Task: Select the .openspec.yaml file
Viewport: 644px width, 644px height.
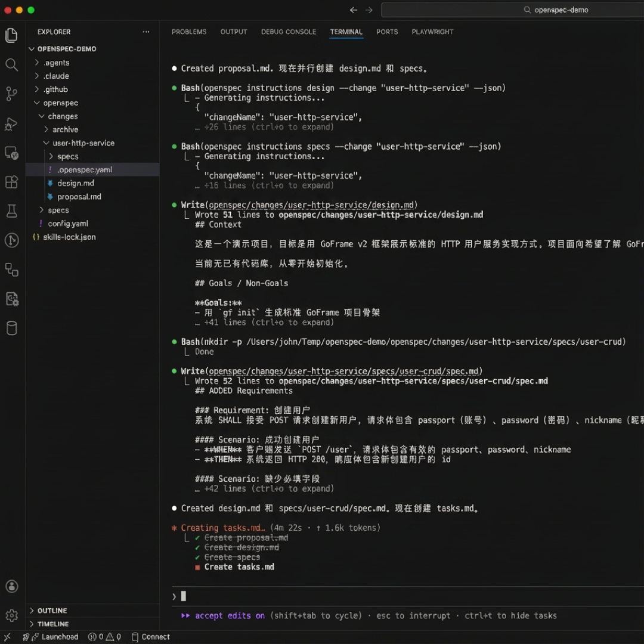Action: click(92, 169)
